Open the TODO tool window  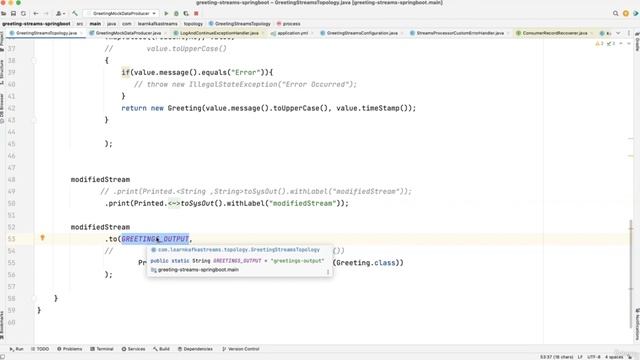pyautogui.click(x=40, y=349)
